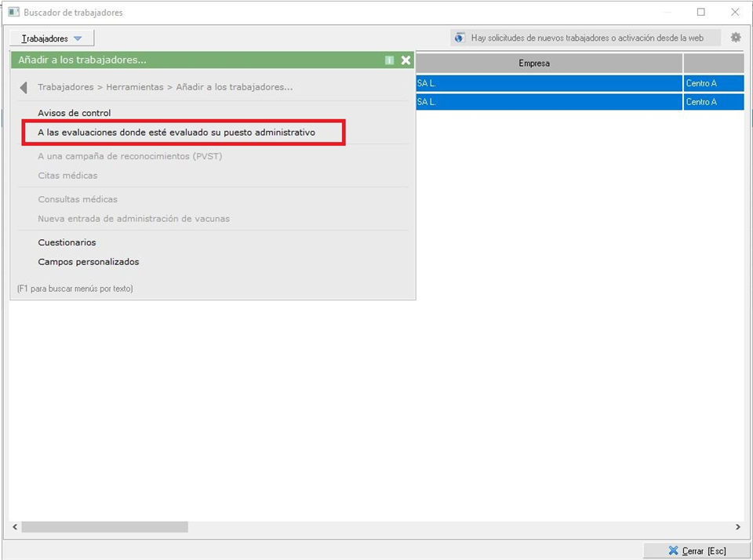Sort by the Empresa column header
This screenshot has height=560, width=753.
pos(533,64)
